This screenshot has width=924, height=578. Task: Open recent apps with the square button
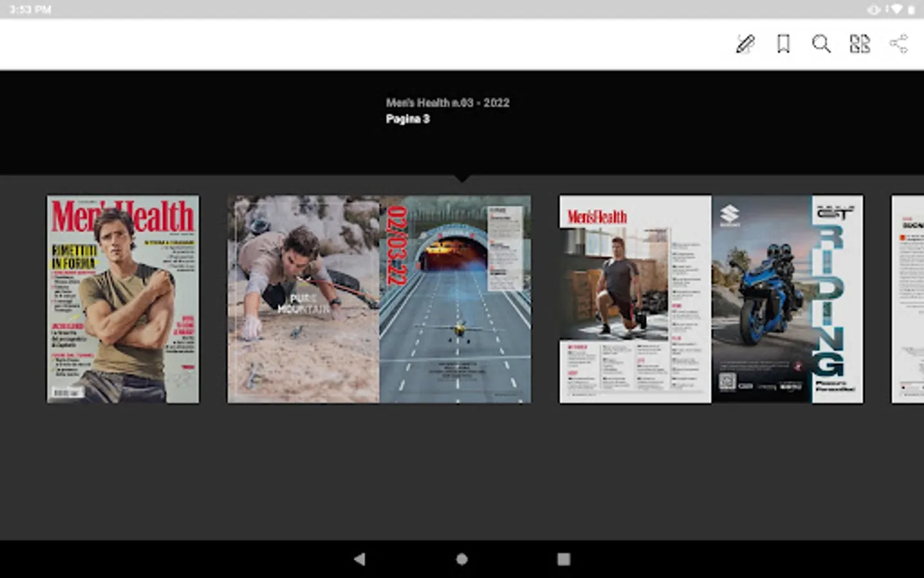pyautogui.click(x=563, y=559)
